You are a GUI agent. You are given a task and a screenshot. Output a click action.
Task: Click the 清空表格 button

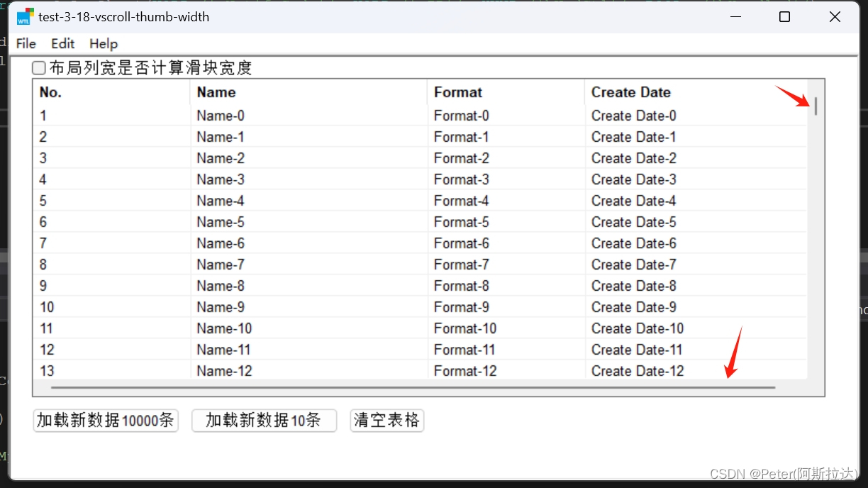tap(387, 421)
